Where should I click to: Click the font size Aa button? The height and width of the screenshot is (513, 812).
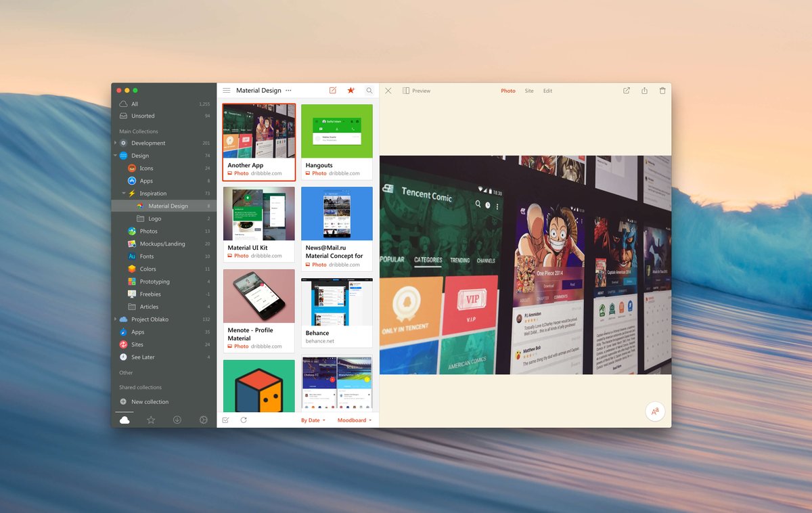pyautogui.click(x=655, y=411)
